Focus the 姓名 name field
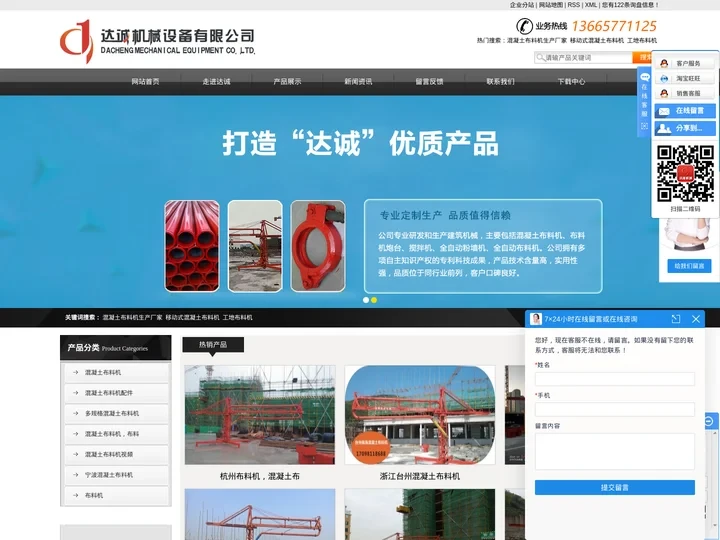This screenshot has width=720, height=540. click(614, 379)
